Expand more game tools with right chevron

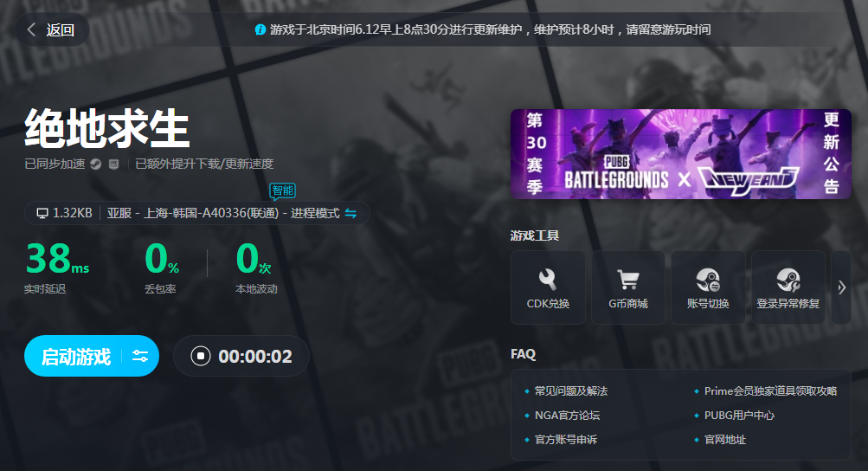click(841, 287)
